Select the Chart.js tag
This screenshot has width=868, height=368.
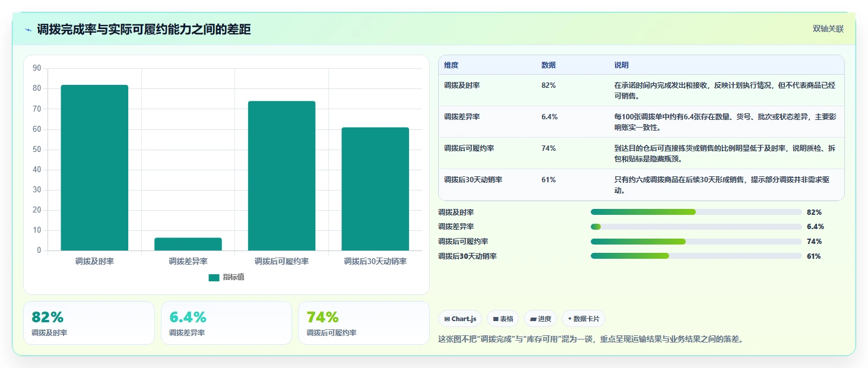tap(460, 319)
